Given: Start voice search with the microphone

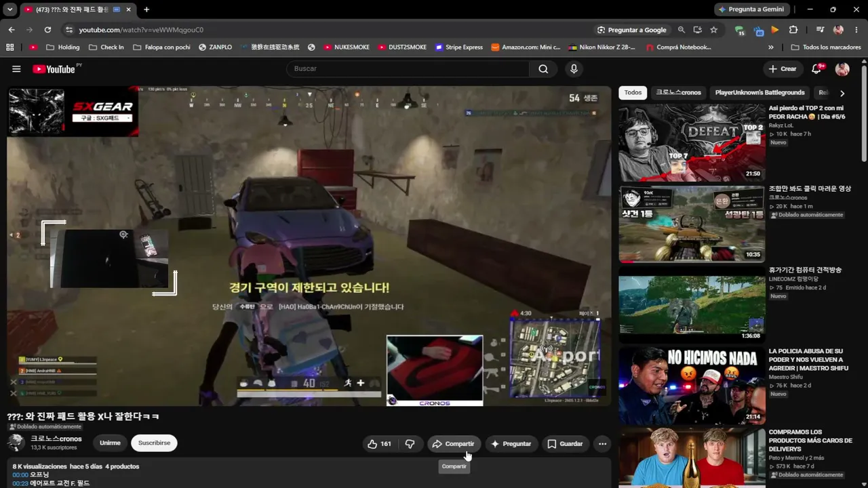Looking at the screenshot, I should [574, 68].
